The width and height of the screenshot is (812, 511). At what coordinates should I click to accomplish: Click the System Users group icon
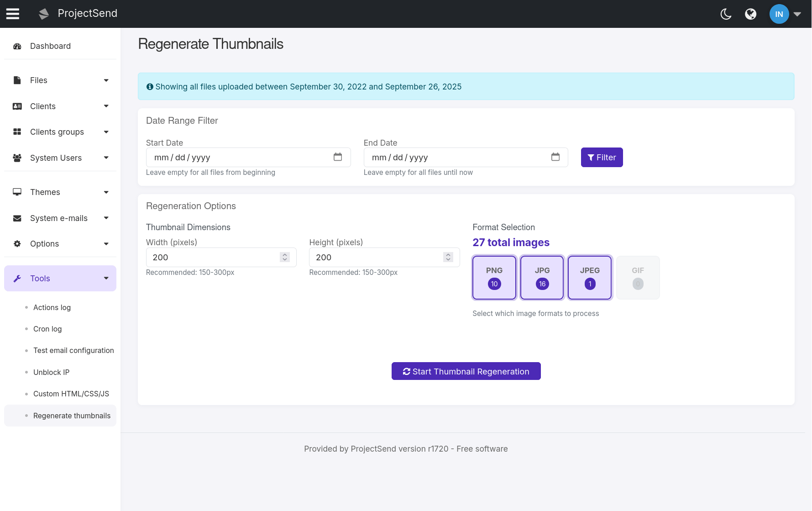coord(17,158)
